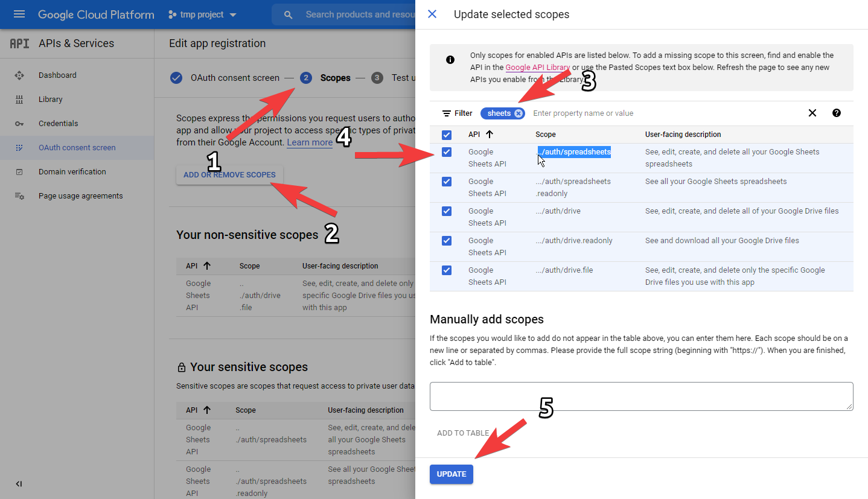Go to Domain verification page

pyautogui.click(x=72, y=172)
